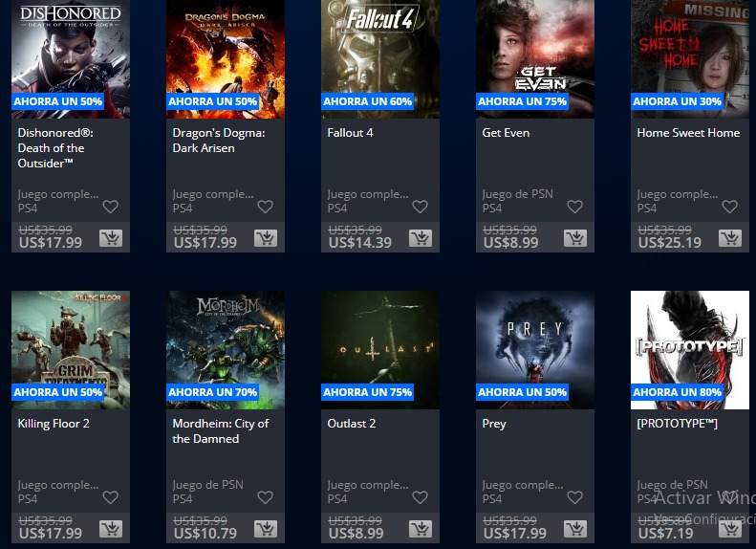Add Mordheim City of the Damned to cart

[x=266, y=529]
